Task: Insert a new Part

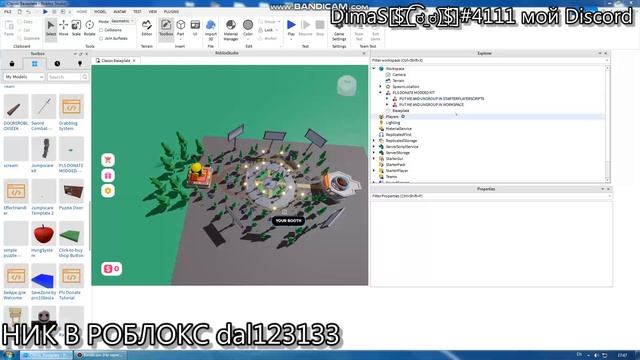Action: coord(180,28)
